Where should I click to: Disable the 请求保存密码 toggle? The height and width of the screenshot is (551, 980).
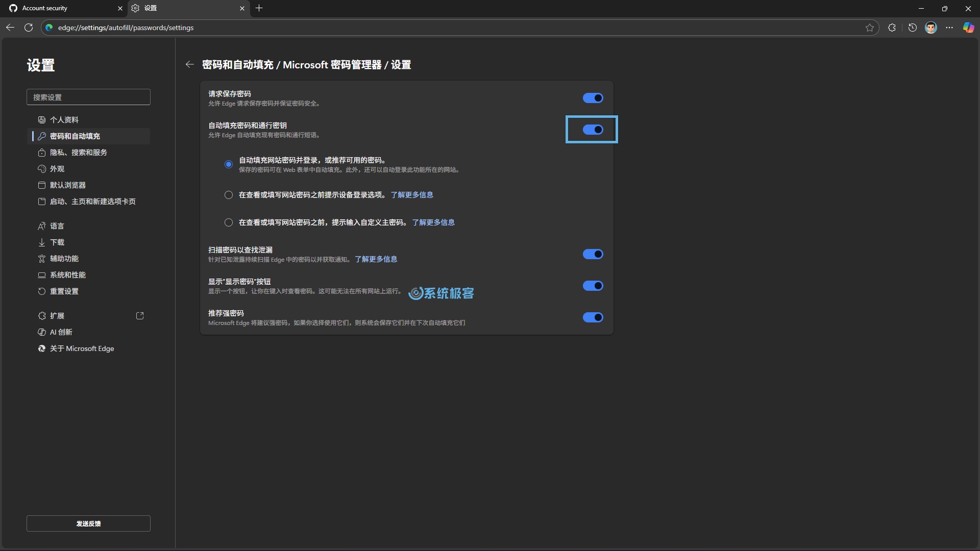coord(592,98)
